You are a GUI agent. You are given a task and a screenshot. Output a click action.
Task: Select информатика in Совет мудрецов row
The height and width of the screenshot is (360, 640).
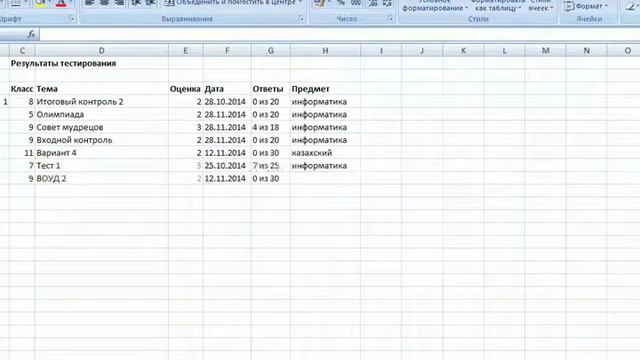pyautogui.click(x=325, y=127)
